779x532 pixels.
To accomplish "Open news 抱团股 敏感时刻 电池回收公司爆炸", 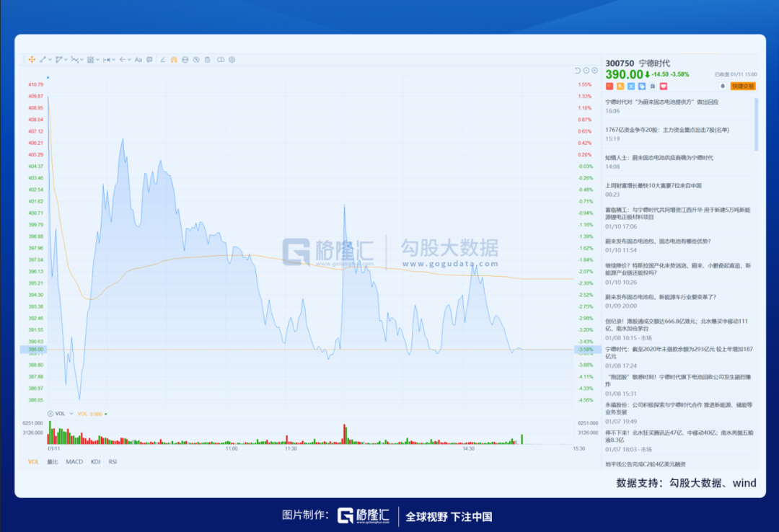I will [x=678, y=381].
